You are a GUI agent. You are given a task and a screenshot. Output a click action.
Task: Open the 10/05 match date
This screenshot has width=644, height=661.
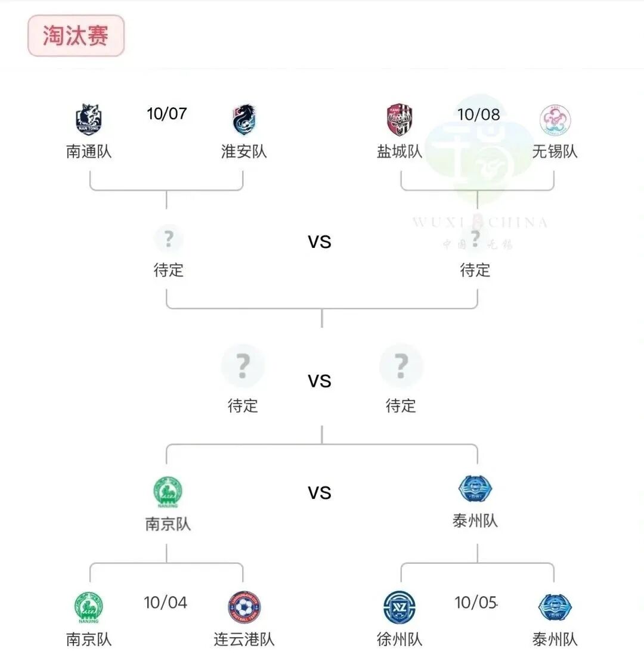coord(476,603)
